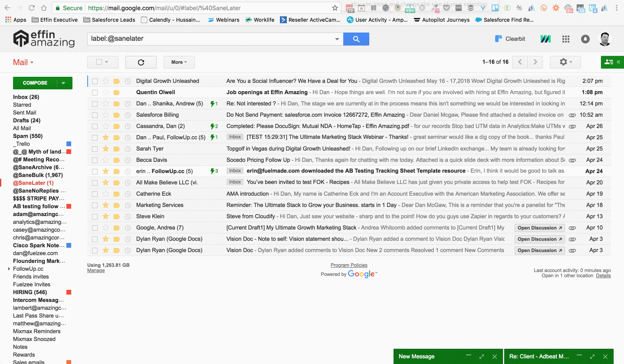Screen dimensions: 624x364
Task: Check the Salesforce Billing email checkbox
Action: click(x=95, y=115)
